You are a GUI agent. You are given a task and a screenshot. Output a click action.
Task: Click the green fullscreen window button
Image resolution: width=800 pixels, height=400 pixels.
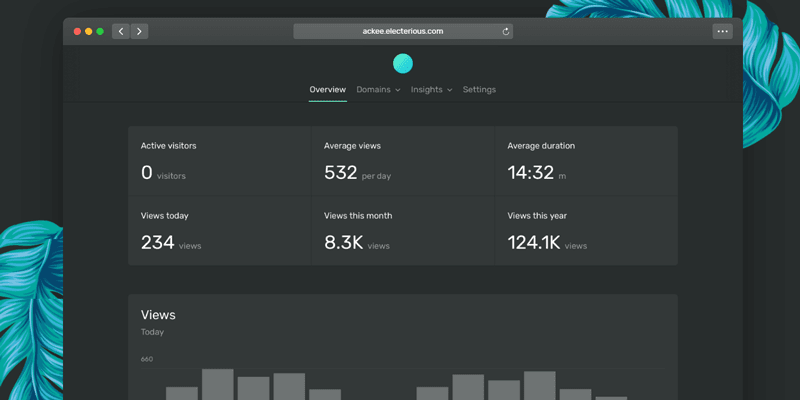pos(100,31)
